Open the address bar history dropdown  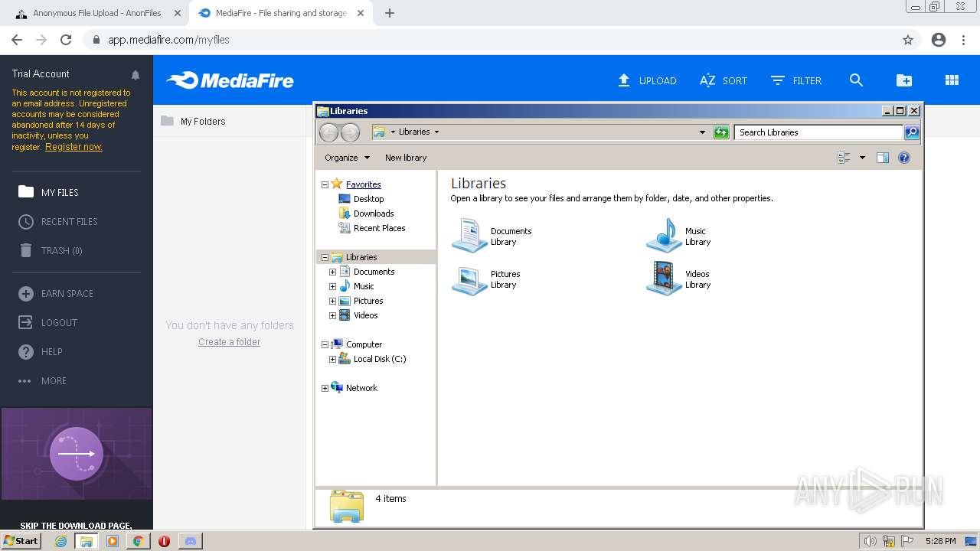[702, 132]
